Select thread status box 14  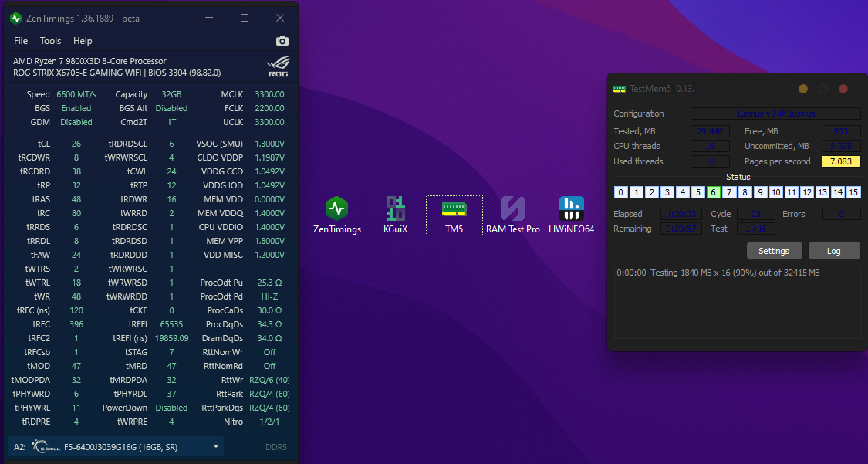click(x=838, y=192)
